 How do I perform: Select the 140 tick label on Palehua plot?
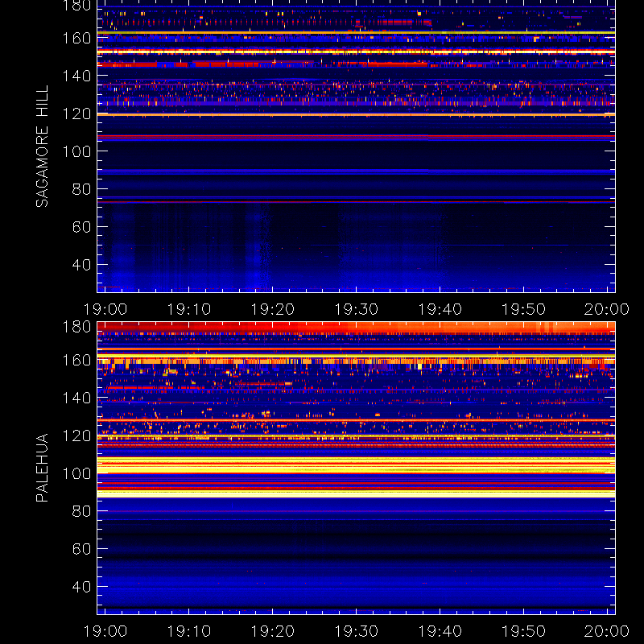point(76,398)
